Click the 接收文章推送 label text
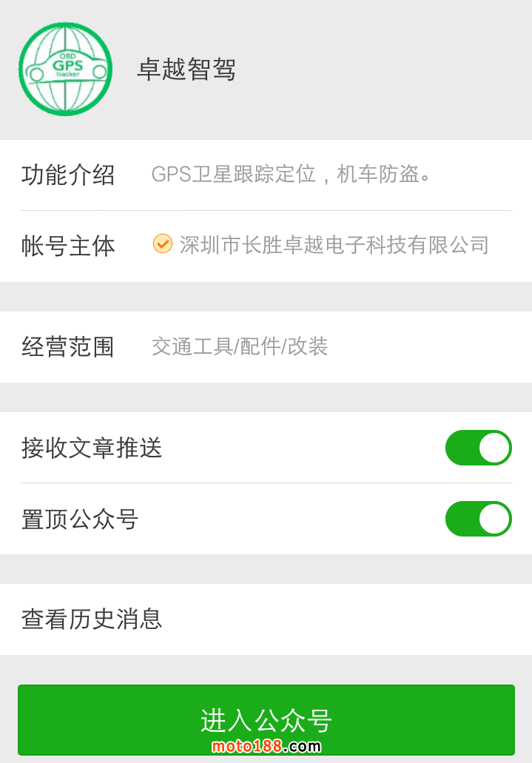 [92, 448]
